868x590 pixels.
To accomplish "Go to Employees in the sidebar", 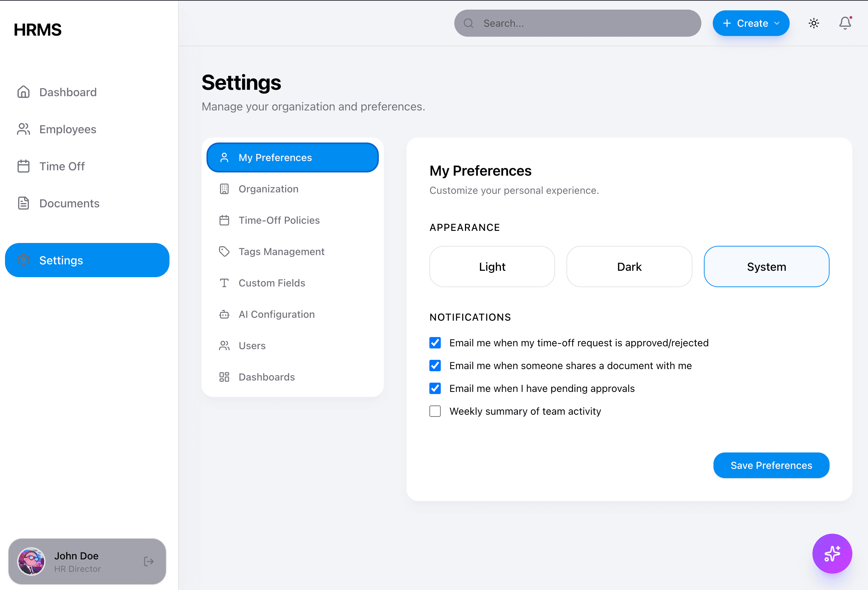I will click(x=68, y=129).
